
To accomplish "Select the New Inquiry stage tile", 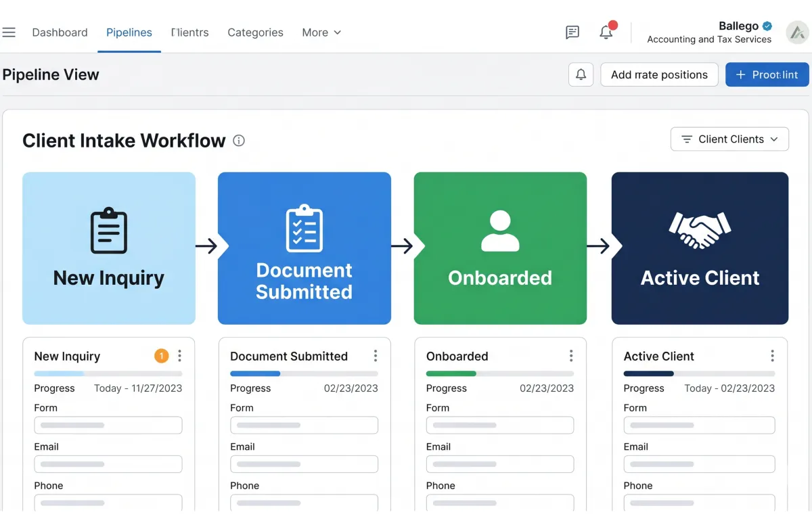I will tap(109, 248).
